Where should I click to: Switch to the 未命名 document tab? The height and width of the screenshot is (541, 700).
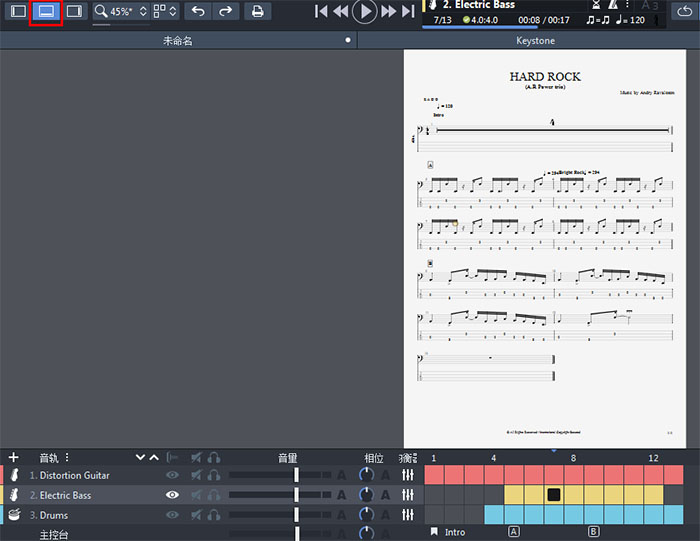click(x=177, y=41)
